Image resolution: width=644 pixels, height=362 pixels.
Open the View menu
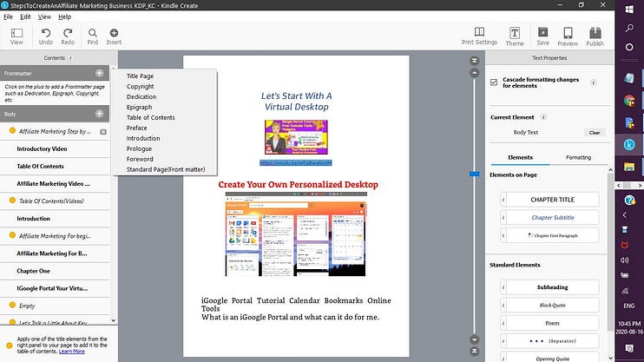[44, 16]
